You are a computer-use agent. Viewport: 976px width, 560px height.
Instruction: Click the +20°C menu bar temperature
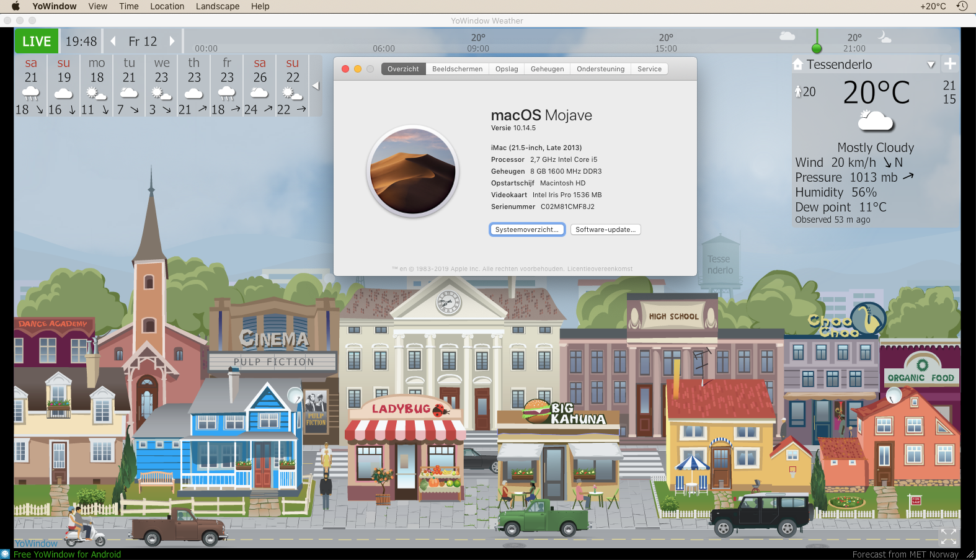(x=933, y=6)
